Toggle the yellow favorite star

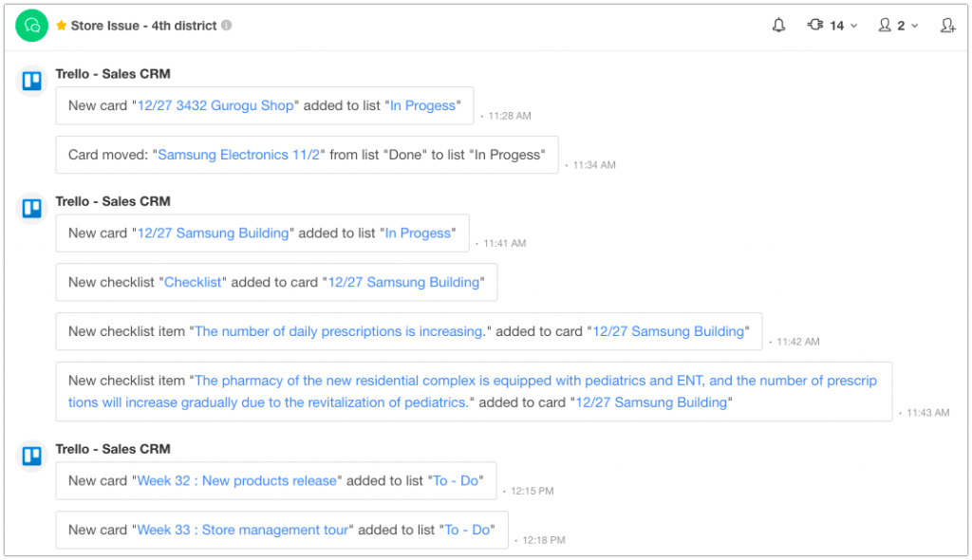coord(62,26)
